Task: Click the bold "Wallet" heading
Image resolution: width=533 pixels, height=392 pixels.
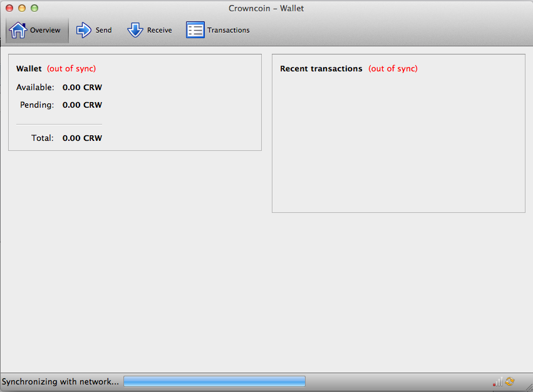Action: point(29,69)
